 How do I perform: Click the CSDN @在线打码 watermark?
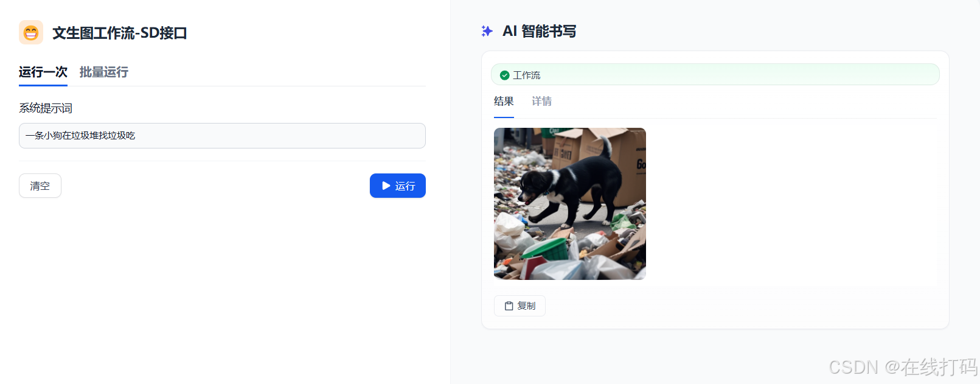tap(903, 367)
